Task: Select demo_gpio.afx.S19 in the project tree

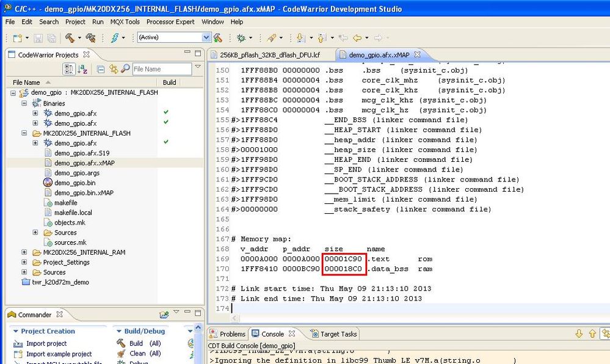Action: click(x=82, y=153)
